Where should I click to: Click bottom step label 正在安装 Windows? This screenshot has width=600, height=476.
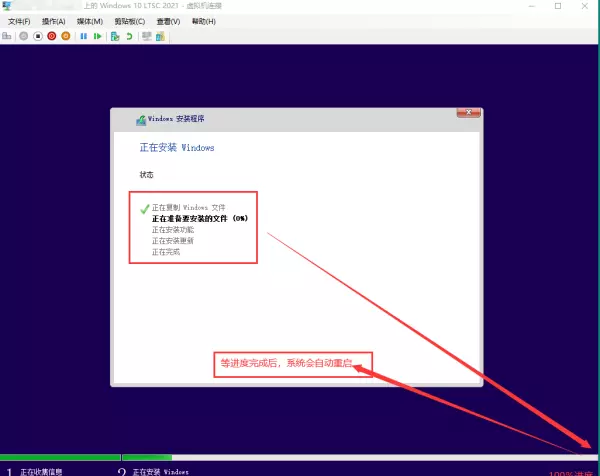click(160, 472)
